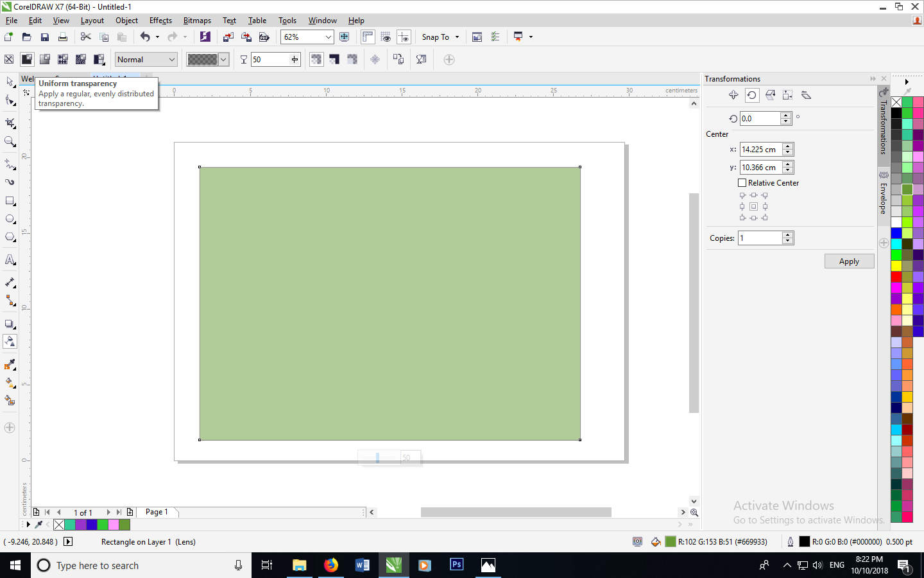
Task: Expand the 62% zoom level dropdown
Action: tap(328, 37)
